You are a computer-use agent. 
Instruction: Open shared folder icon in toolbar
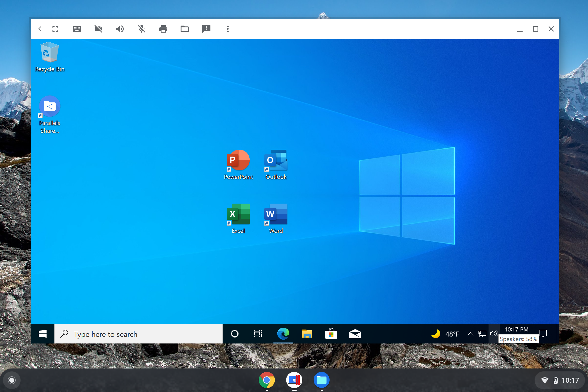click(185, 29)
